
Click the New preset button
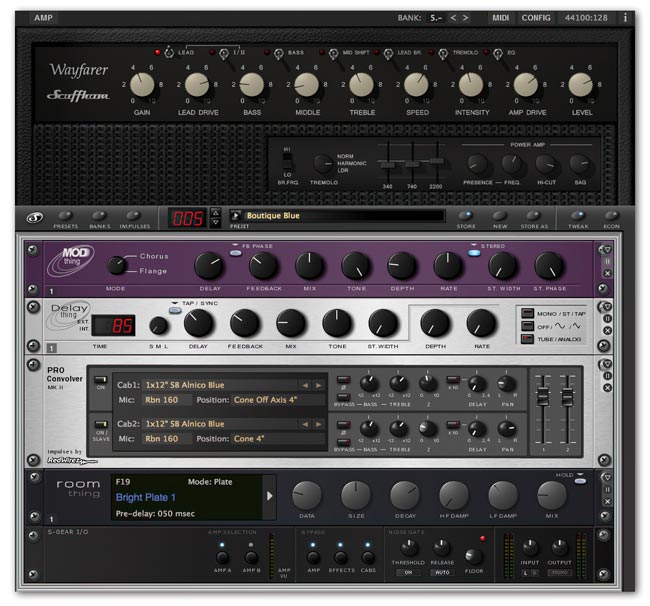500,215
